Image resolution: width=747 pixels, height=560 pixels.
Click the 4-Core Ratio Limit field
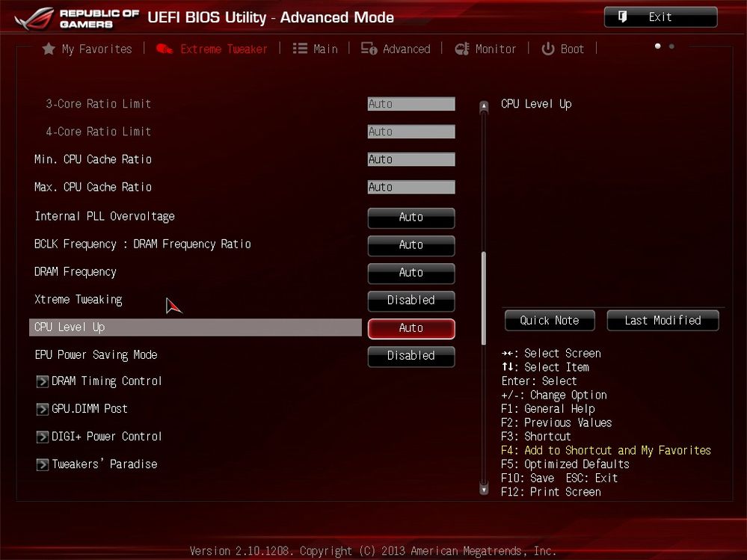click(411, 132)
